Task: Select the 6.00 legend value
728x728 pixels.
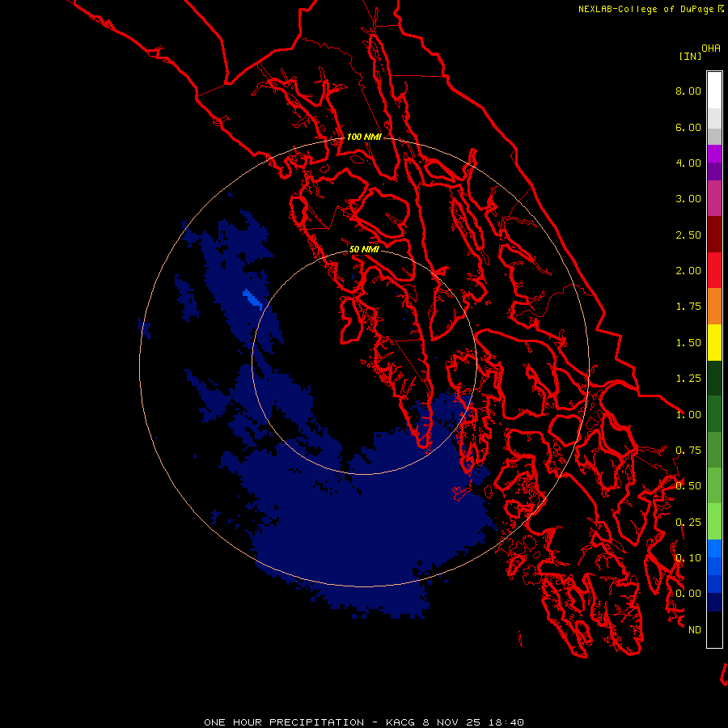Action: click(x=688, y=127)
